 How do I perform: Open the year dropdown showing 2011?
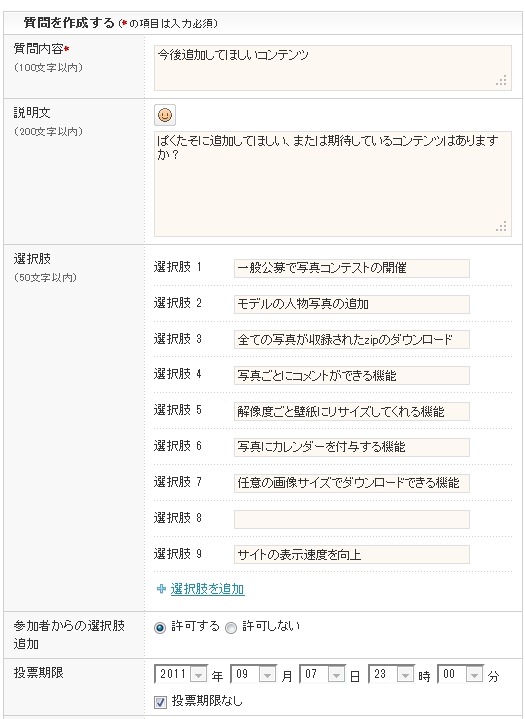[x=181, y=674]
